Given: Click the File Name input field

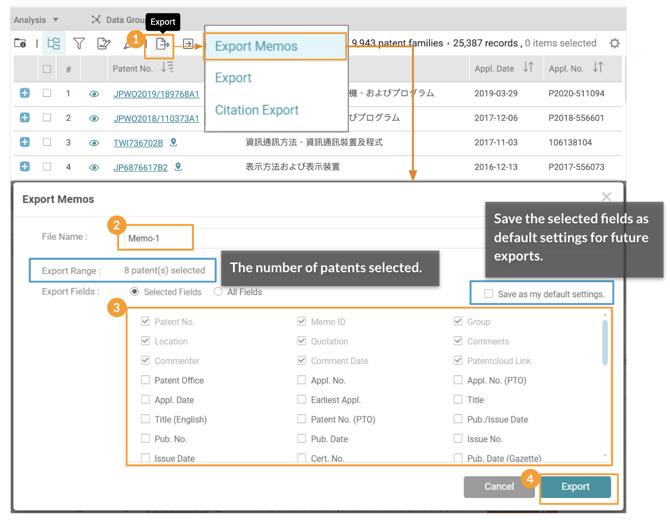Looking at the screenshot, I should pos(155,238).
